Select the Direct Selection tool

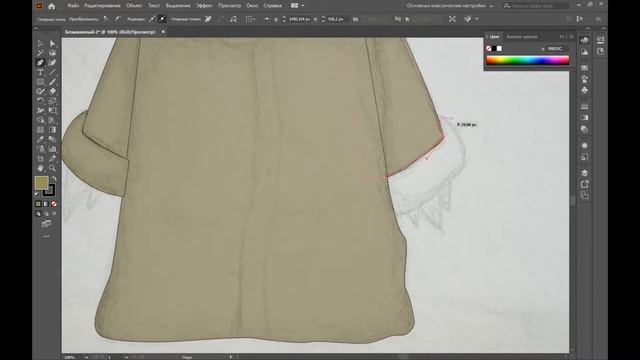[x=52, y=43]
